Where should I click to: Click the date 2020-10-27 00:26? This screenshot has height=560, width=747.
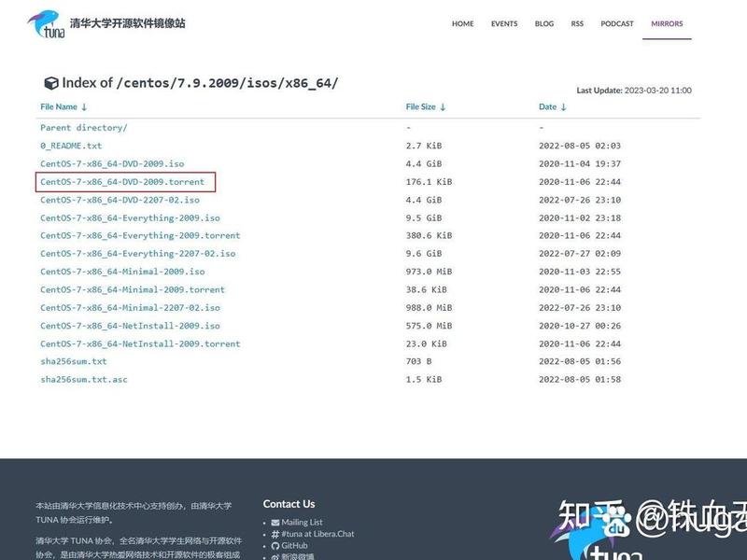coord(580,326)
